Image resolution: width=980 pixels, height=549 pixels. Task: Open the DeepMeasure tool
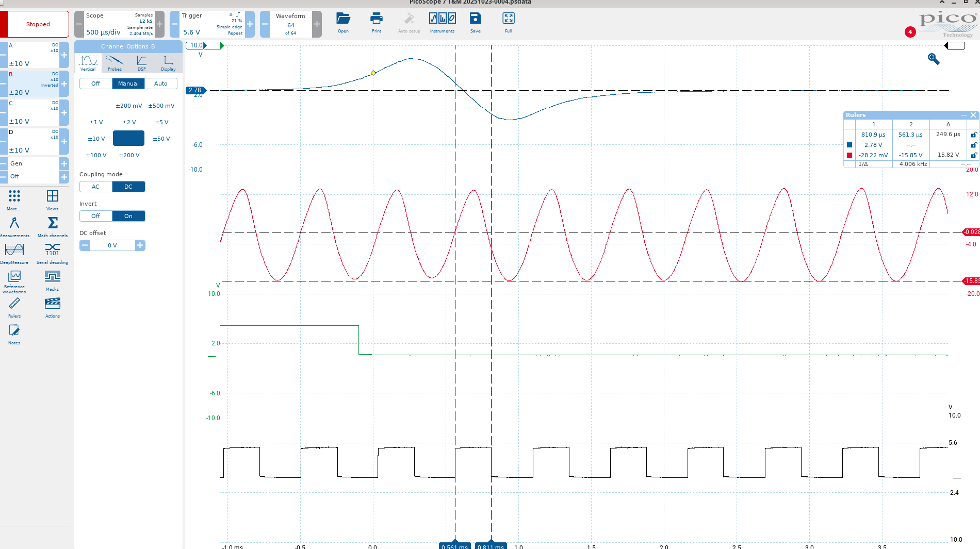coord(14,254)
